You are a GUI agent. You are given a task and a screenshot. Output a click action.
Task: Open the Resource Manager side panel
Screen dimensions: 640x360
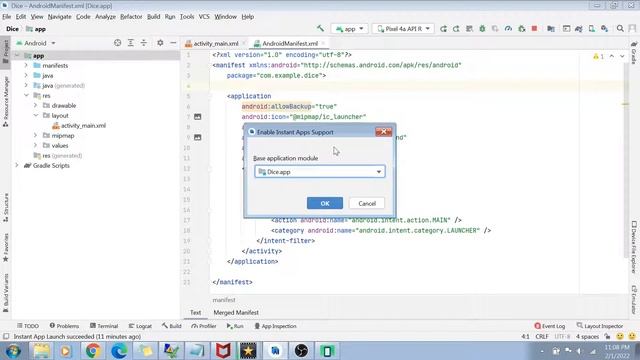click(6, 101)
